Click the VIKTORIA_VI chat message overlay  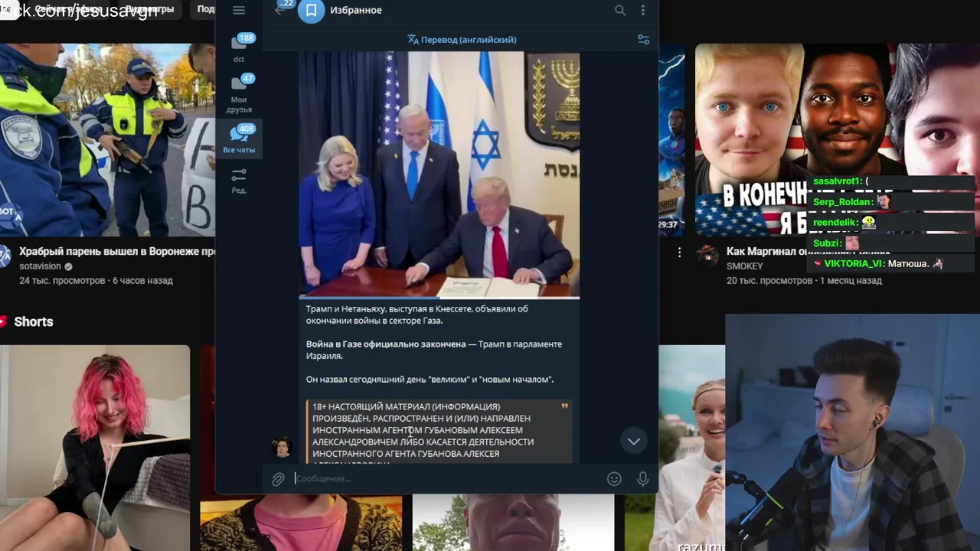coord(890,264)
